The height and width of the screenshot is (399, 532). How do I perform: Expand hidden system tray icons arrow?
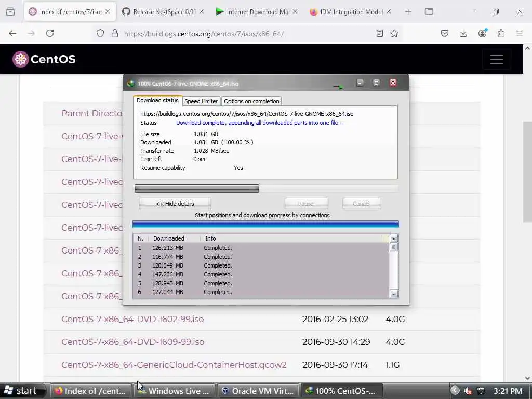click(455, 391)
